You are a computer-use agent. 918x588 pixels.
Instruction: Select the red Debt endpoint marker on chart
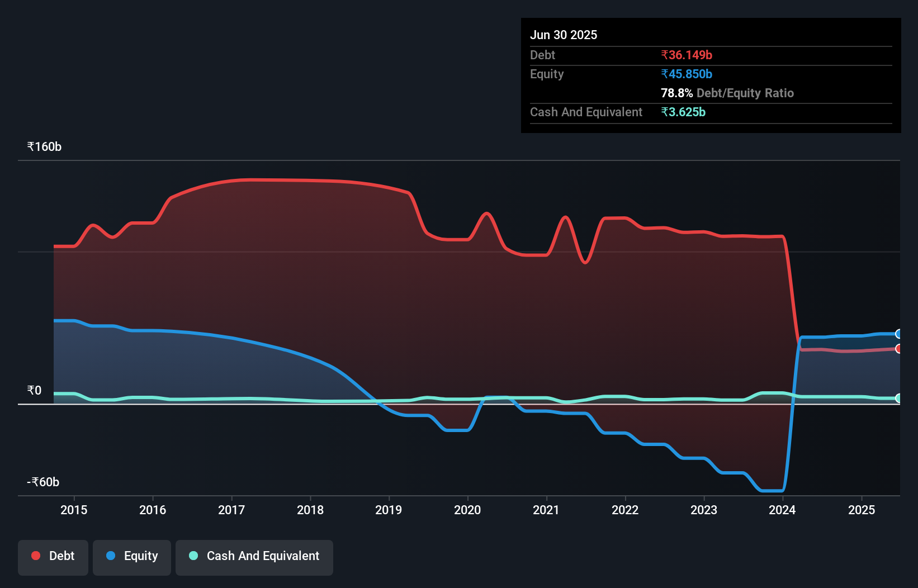[898, 348]
